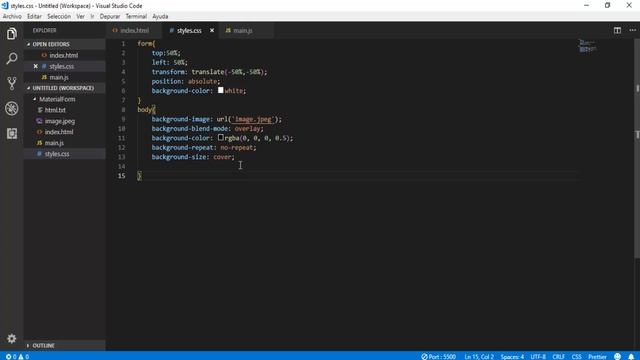Change file encoding via UTF-8

(x=538, y=356)
